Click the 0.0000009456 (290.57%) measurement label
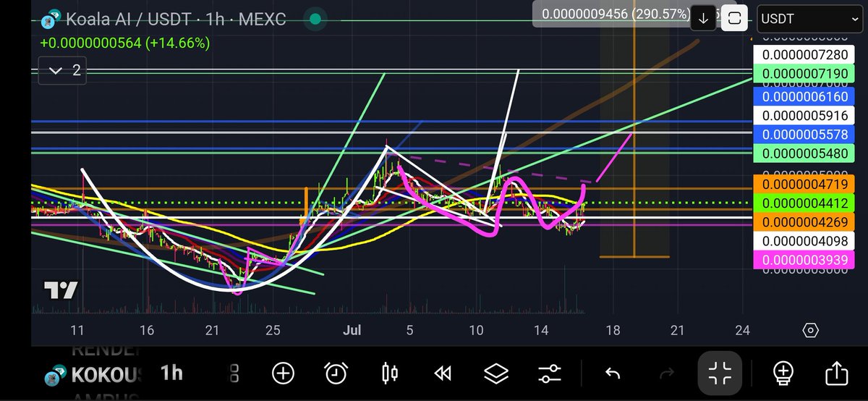 coord(617,14)
